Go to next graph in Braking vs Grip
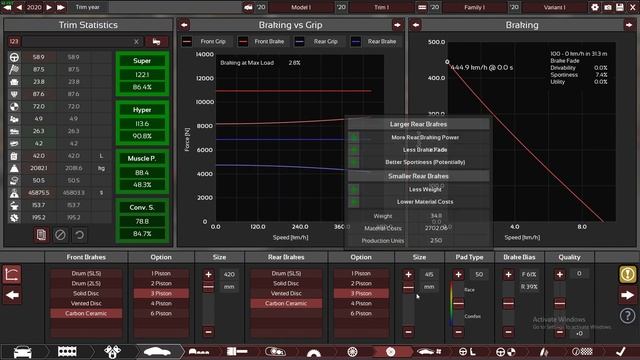 click(397, 25)
